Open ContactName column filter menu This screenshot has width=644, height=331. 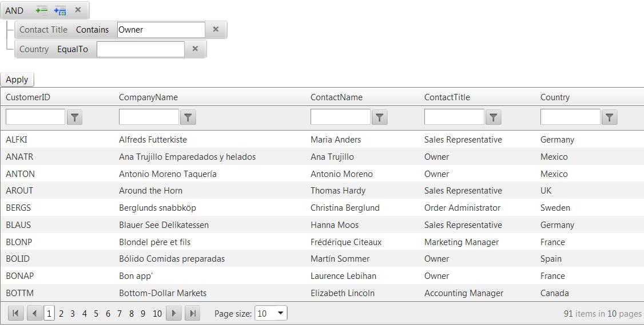pyautogui.click(x=380, y=117)
